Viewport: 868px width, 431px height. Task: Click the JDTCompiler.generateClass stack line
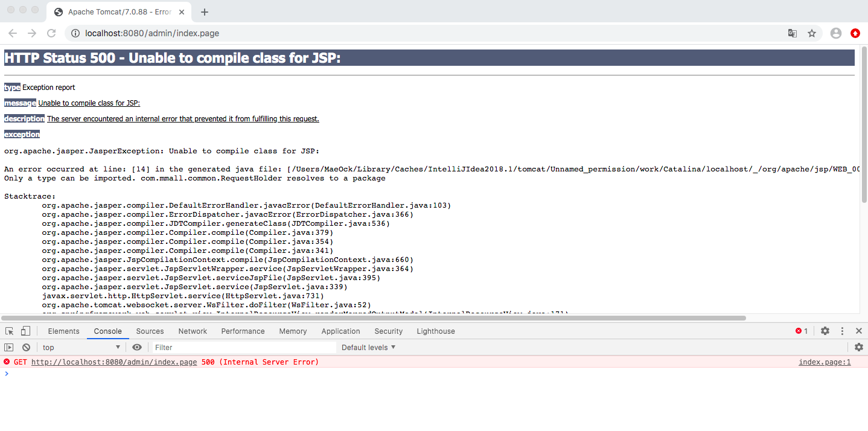[215, 223]
